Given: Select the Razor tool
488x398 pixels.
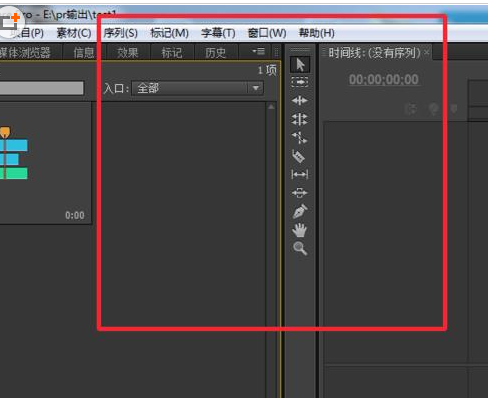Looking at the screenshot, I should click(x=299, y=156).
